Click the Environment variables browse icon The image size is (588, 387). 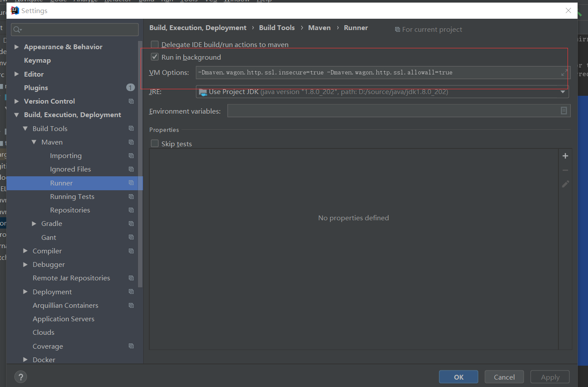564,111
